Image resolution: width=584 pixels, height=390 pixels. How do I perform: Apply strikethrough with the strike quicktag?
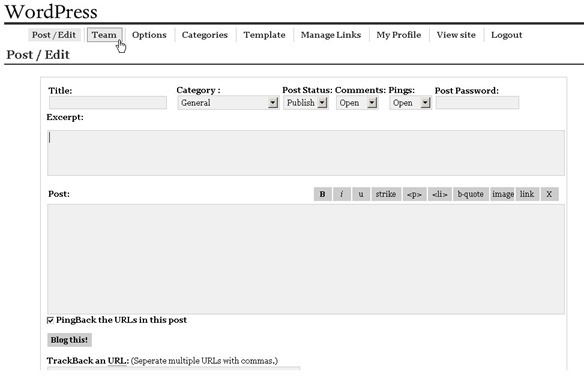click(x=386, y=194)
